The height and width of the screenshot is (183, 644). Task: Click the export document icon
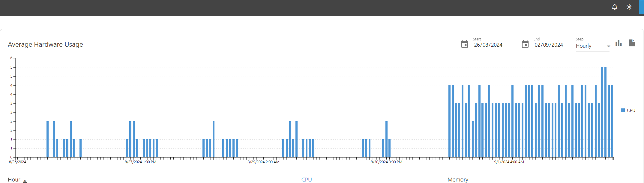[x=632, y=43]
